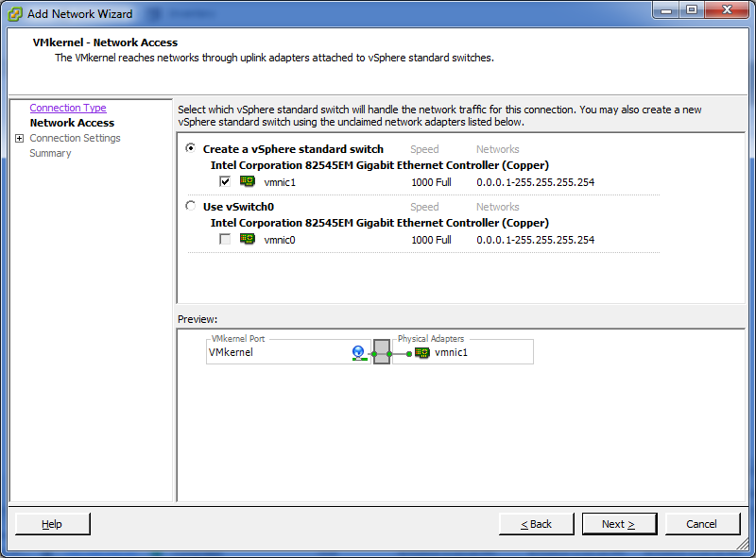
Task: Close the Add Network Wizard window
Action: coord(727,10)
